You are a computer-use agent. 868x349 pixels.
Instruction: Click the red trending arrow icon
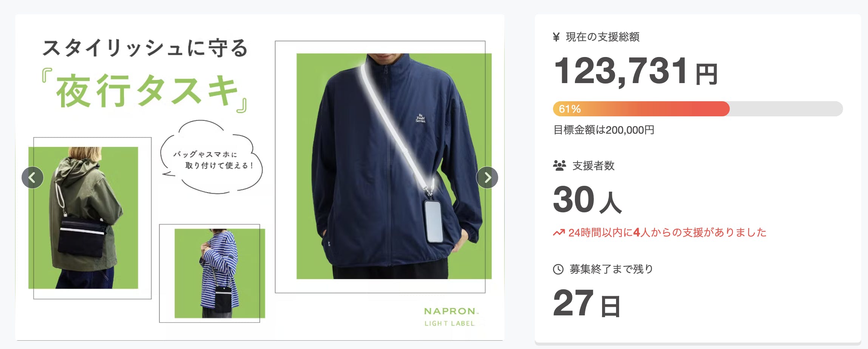[559, 232]
